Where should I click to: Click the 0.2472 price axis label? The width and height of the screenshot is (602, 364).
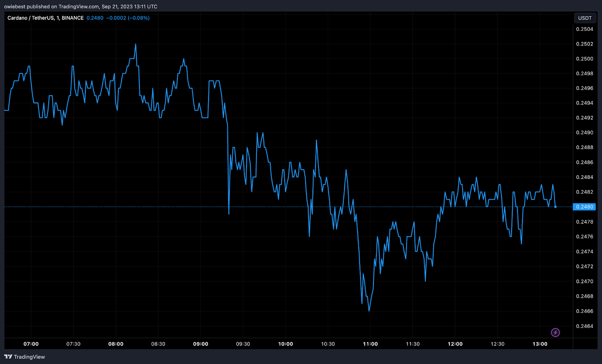point(585,266)
